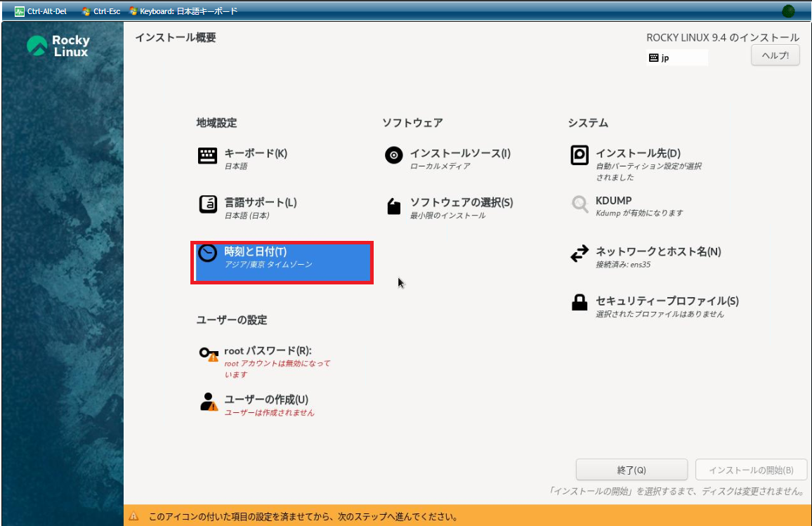Viewport: 812px width, 526px height.
Task: Open the user icon for ユーザーの作成
Action: 209,402
